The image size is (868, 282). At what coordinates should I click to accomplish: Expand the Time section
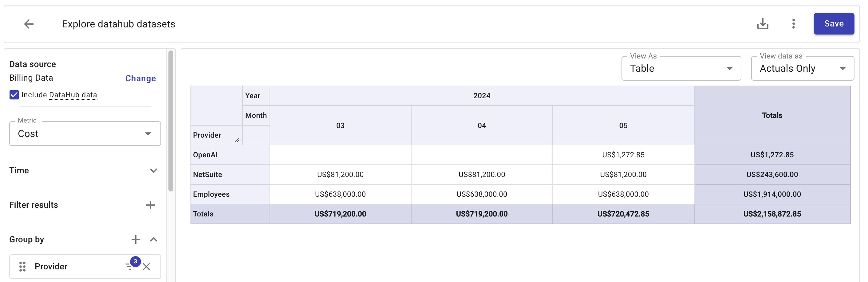[153, 171]
